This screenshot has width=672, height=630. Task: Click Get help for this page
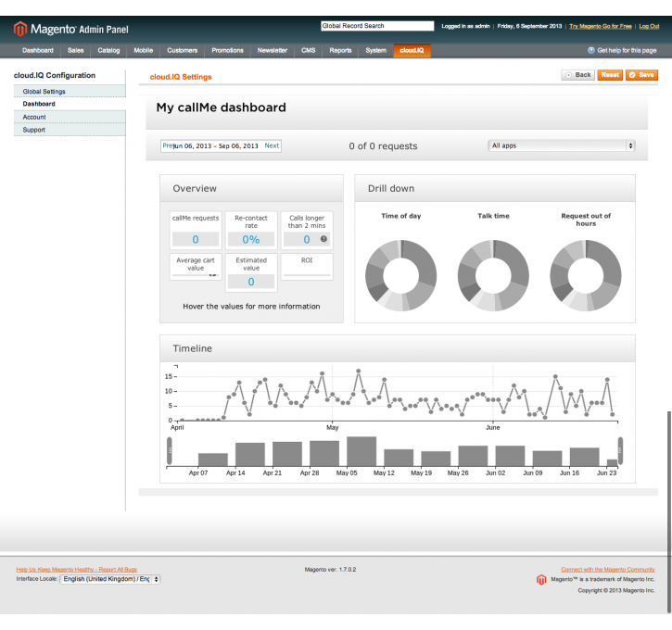tap(627, 51)
